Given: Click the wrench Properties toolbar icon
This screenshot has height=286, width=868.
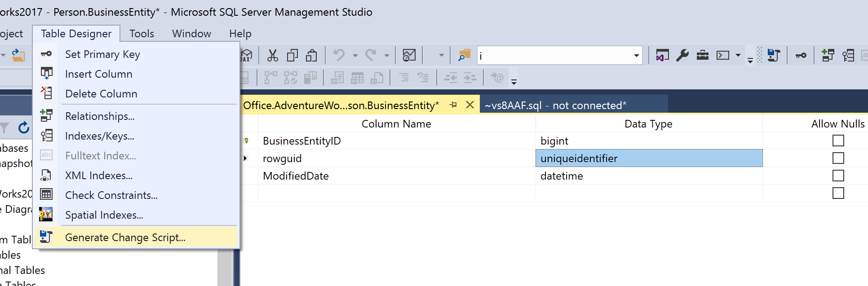Looking at the screenshot, I should [x=682, y=55].
